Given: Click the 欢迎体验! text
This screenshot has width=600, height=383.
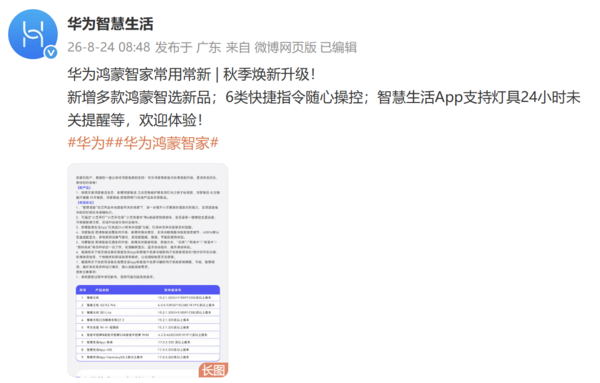Looking at the screenshot, I should click(171, 120).
